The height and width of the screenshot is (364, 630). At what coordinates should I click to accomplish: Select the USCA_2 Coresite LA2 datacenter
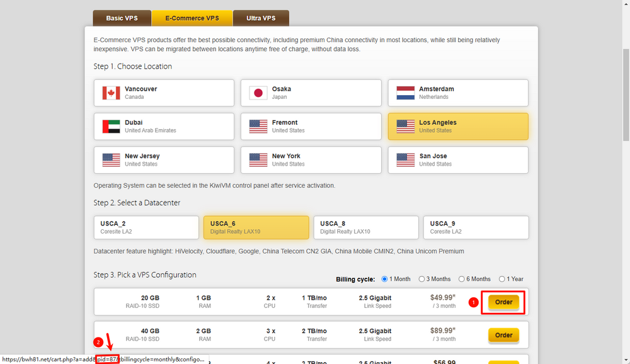(146, 227)
